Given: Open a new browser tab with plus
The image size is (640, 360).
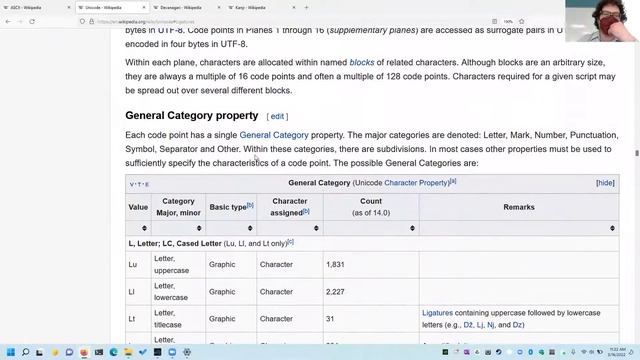Looking at the screenshot, I should (x=306, y=7).
